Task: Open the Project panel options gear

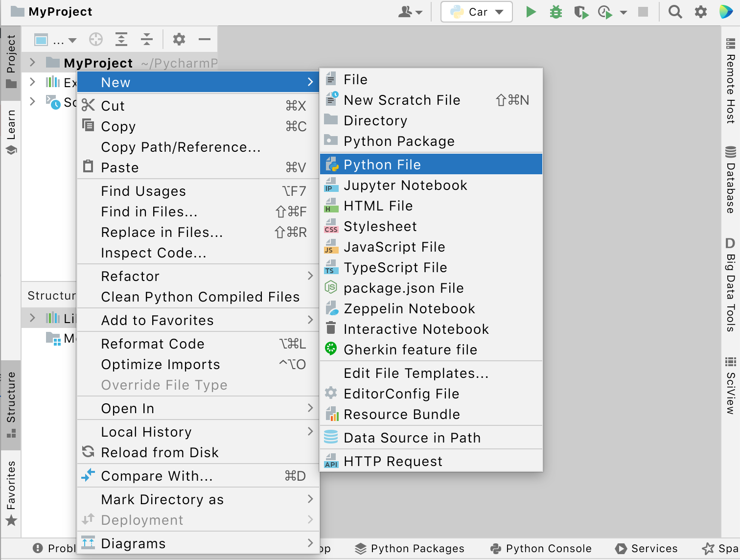Action: [x=179, y=39]
